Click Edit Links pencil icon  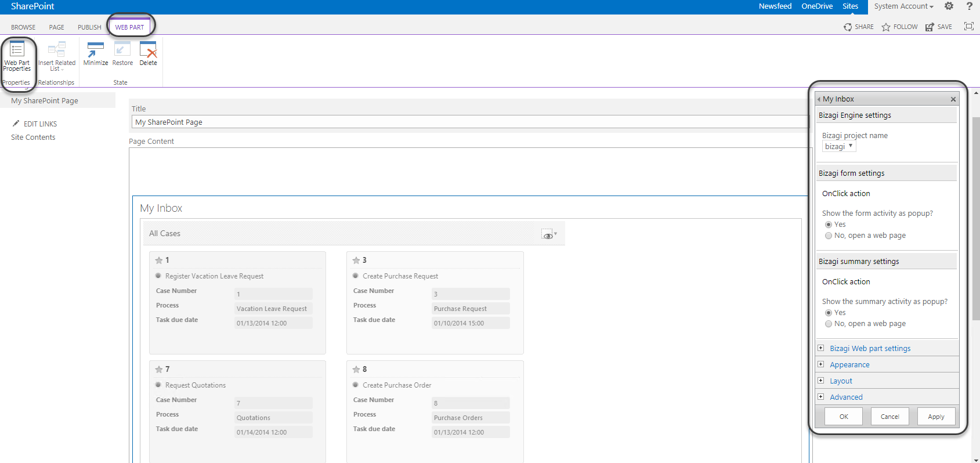[16, 123]
